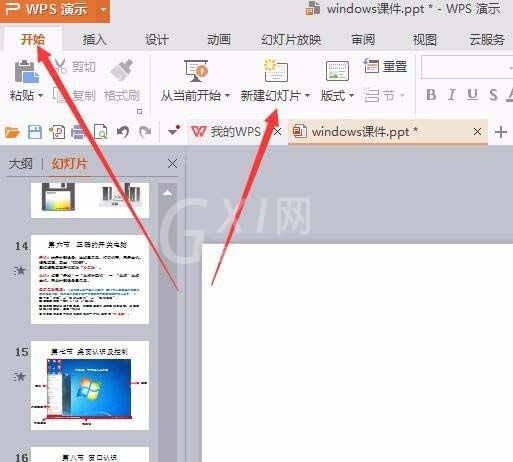Open the 云服务 tab

tap(487, 40)
